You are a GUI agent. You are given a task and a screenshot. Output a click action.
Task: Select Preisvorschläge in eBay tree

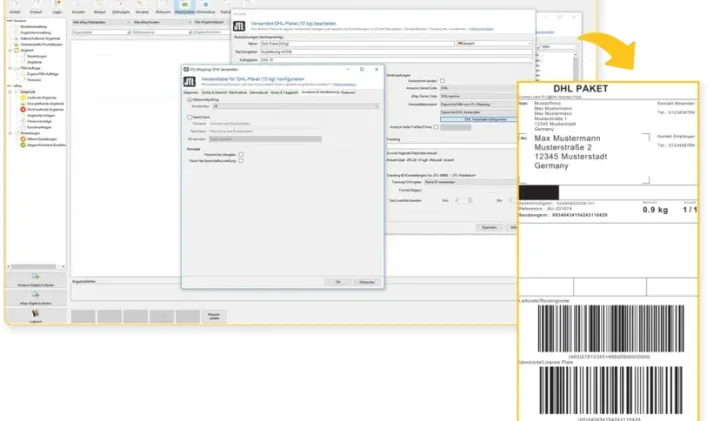pos(39,122)
